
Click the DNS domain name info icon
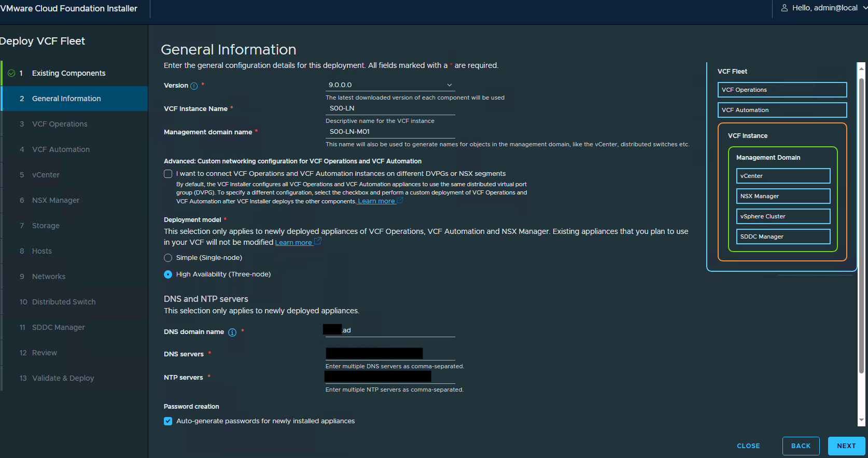click(232, 332)
